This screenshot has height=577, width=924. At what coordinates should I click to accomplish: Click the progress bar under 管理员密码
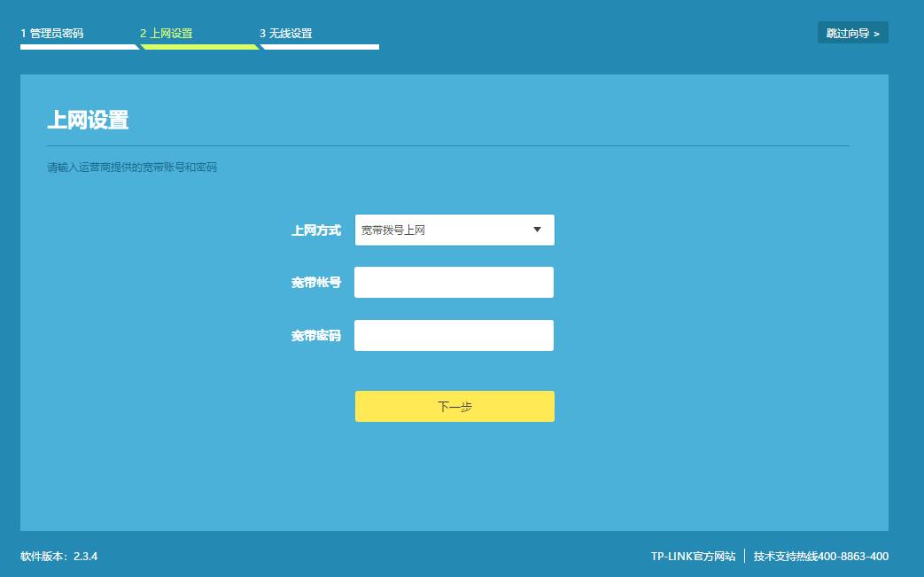pos(80,46)
